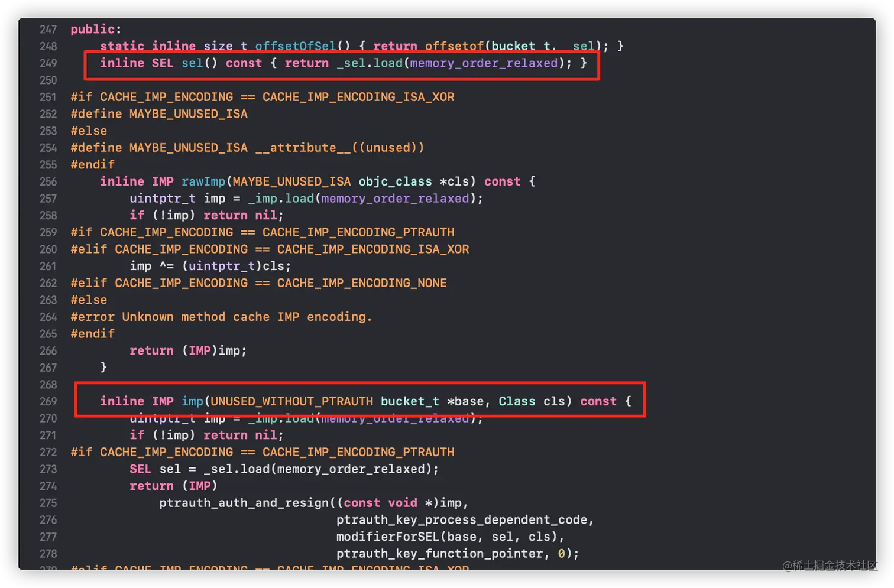The width and height of the screenshot is (894, 588).
Task: Click "if (!imp) return nil;" on line 271
Action: click(207, 436)
